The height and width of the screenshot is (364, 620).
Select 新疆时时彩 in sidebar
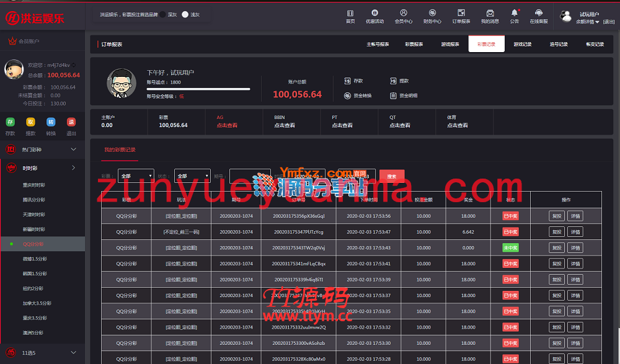[34, 229]
